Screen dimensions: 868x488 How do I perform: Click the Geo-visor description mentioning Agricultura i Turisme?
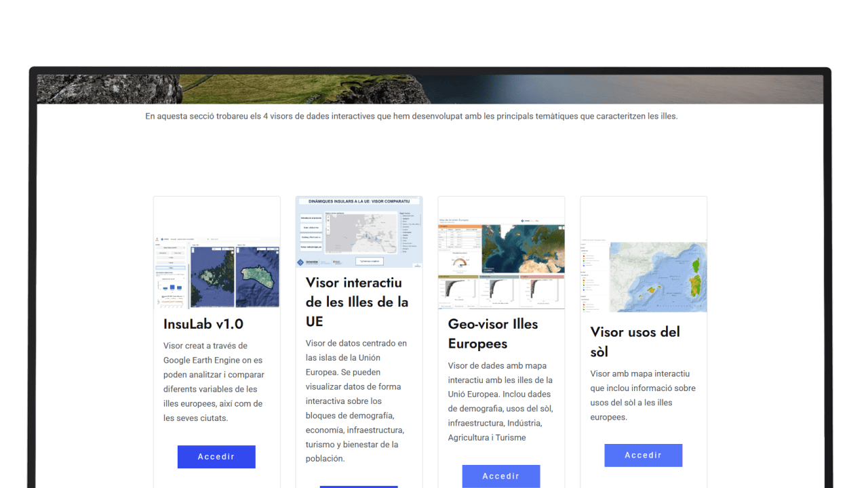[500, 401]
